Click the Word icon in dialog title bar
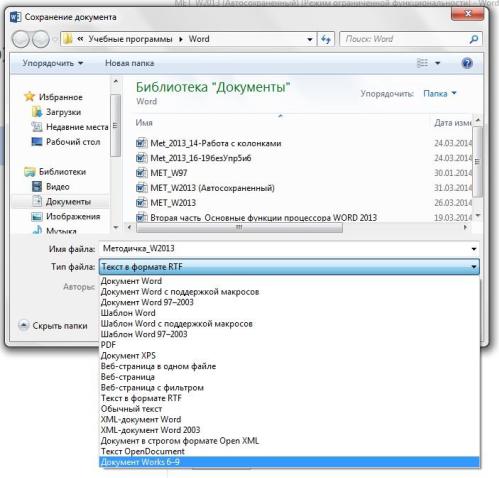Image resolution: width=499 pixels, height=478 pixels. (x=15, y=17)
